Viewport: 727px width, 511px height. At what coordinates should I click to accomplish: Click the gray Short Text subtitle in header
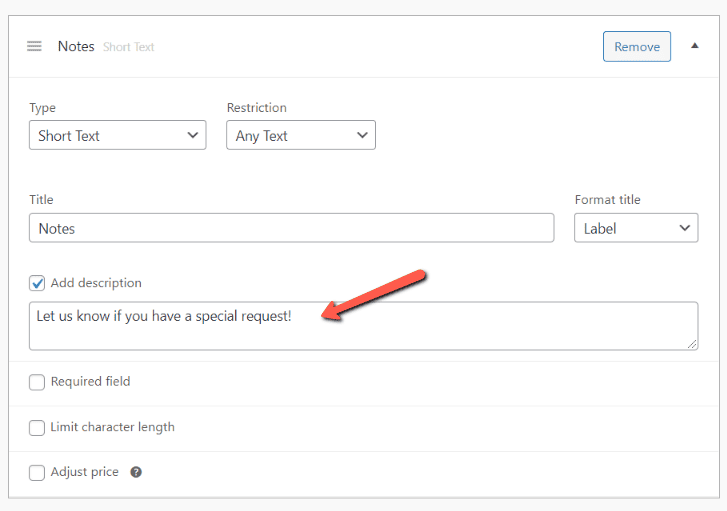coord(129,47)
